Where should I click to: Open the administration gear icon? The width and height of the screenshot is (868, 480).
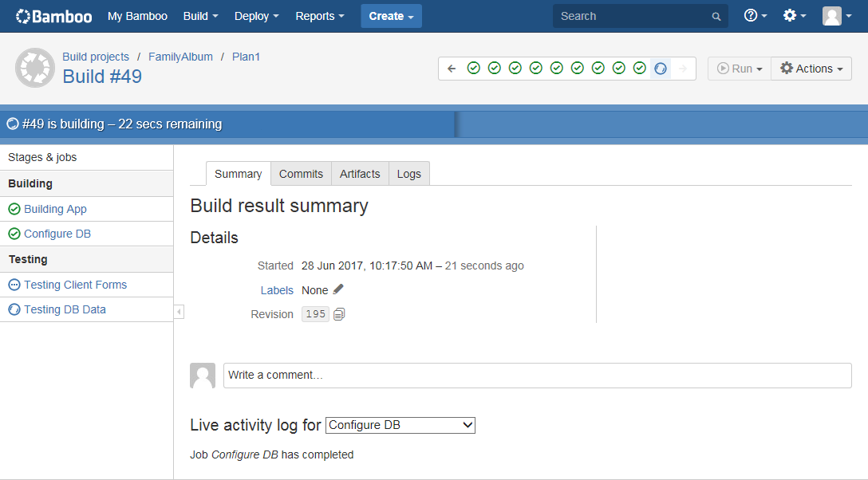(x=790, y=15)
